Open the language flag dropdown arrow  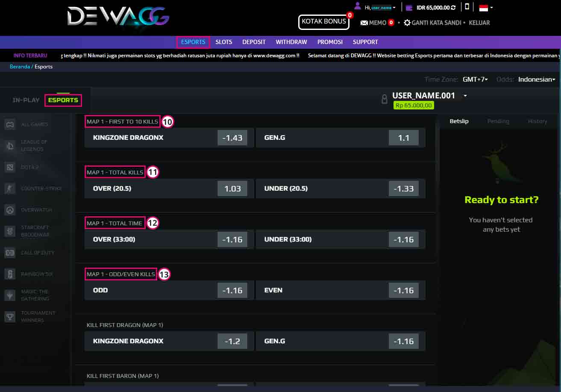492,7
